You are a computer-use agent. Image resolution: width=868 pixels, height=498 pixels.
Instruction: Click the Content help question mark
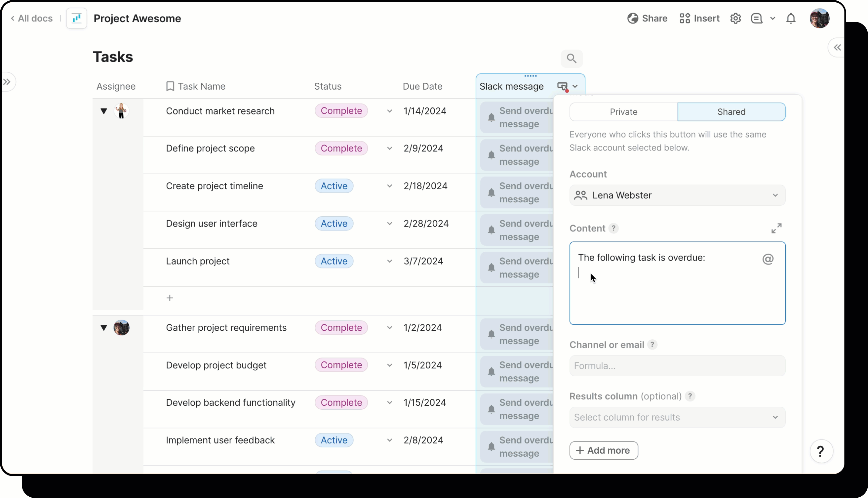(613, 228)
